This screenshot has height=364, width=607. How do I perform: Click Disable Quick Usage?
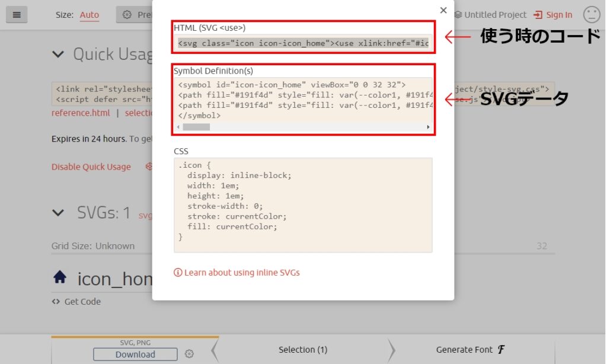(x=91, y=167)
